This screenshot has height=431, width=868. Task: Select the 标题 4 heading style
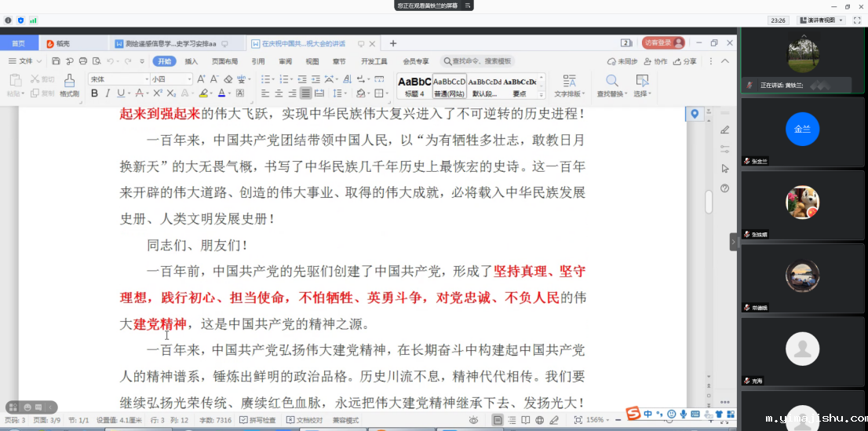point(414,85)
